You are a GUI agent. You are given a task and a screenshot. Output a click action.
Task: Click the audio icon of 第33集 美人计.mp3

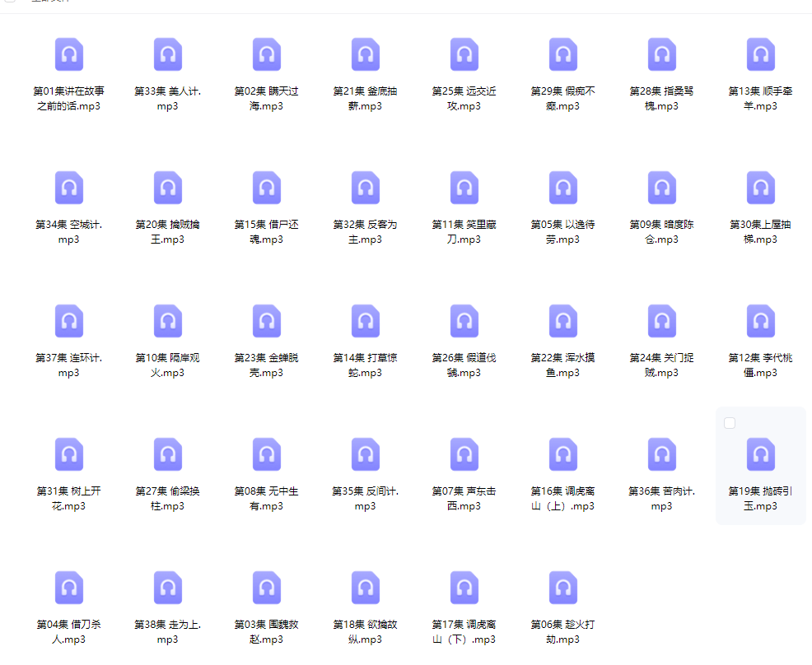coord(168,54)
